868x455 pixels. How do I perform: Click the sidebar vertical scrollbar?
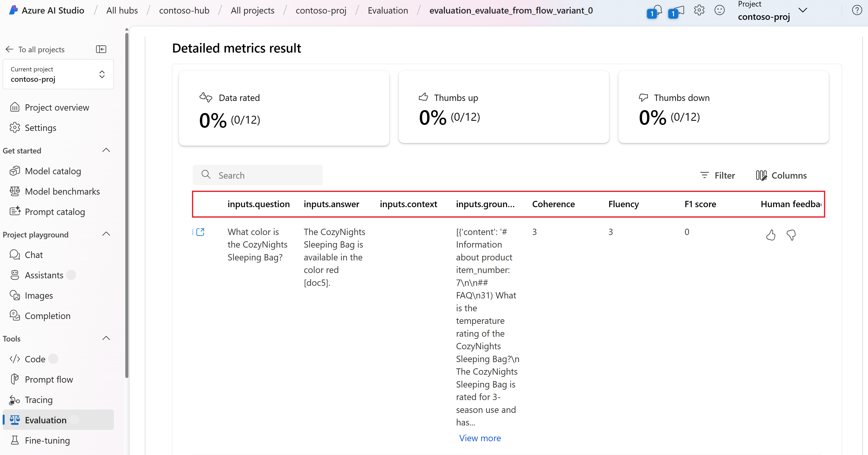pyautogui.click(x=127, y=202)
